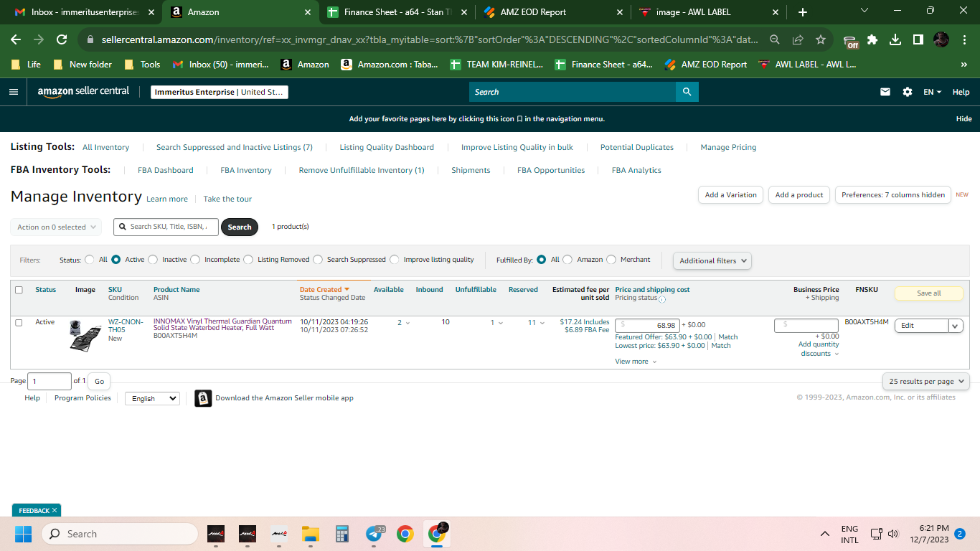Open the browser downloads icon
The image size is (980, 551).
point(895,39)
